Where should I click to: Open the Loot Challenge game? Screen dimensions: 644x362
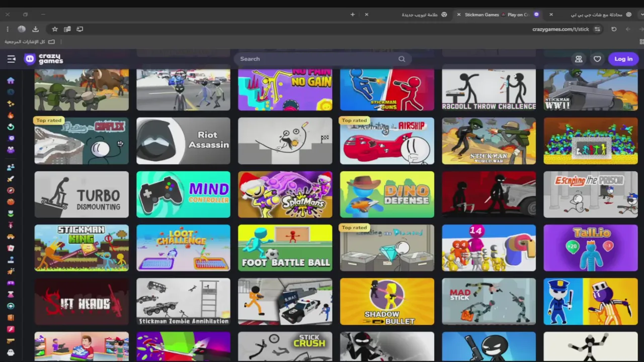pyautogui.click(x=183, y=248)
